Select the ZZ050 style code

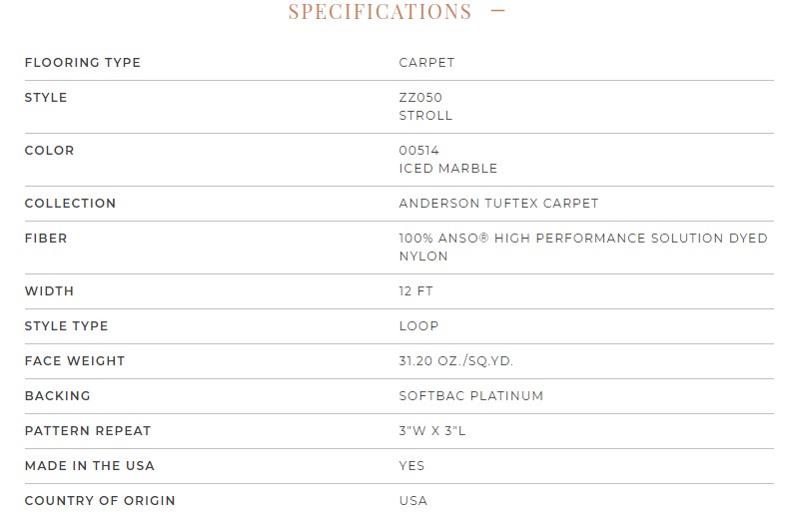click(420, 98)
